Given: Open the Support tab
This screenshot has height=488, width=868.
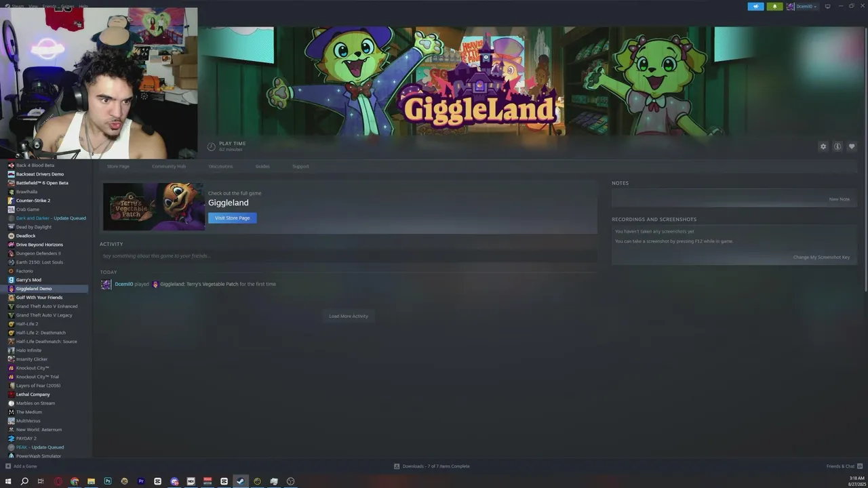Looking at the screenshot, I should [x=300, y=166].
